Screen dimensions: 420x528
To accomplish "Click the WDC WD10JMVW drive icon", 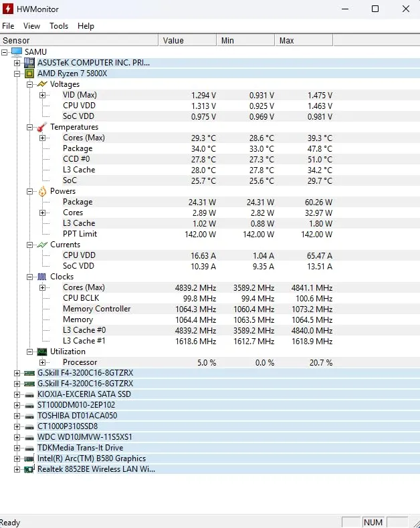I will tap(29, 438).
